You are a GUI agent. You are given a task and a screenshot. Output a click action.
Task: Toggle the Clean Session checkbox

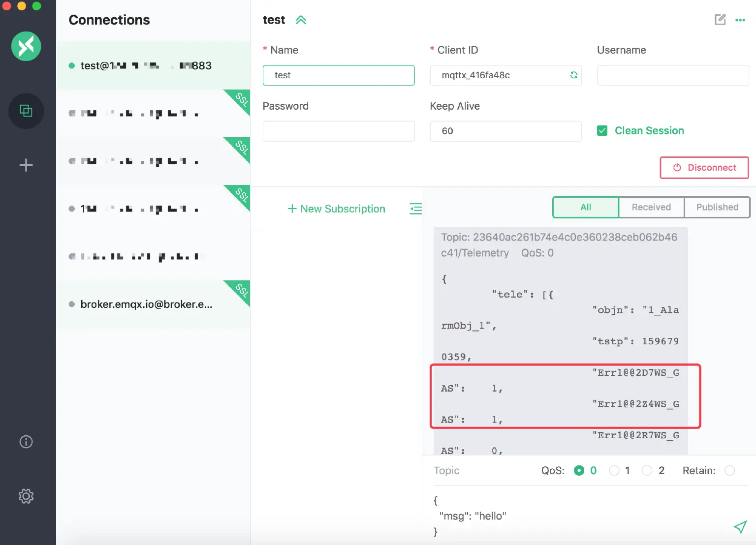(x=602, y=131)
